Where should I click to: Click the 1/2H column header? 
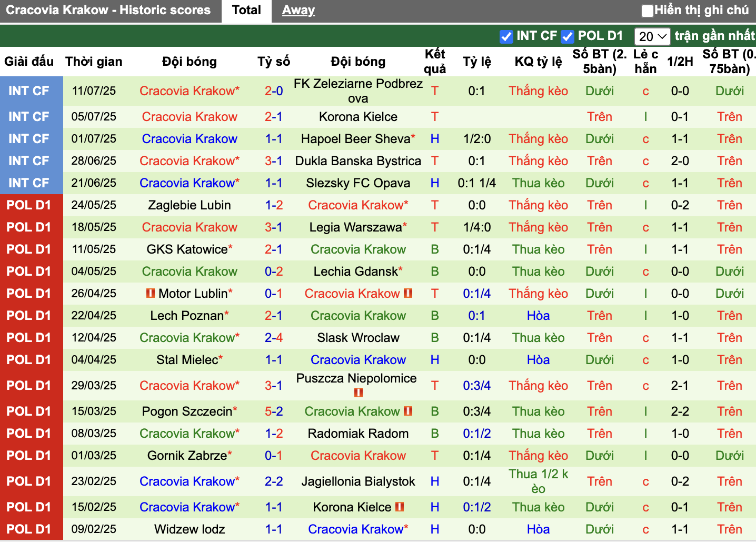tap(680, 62)
